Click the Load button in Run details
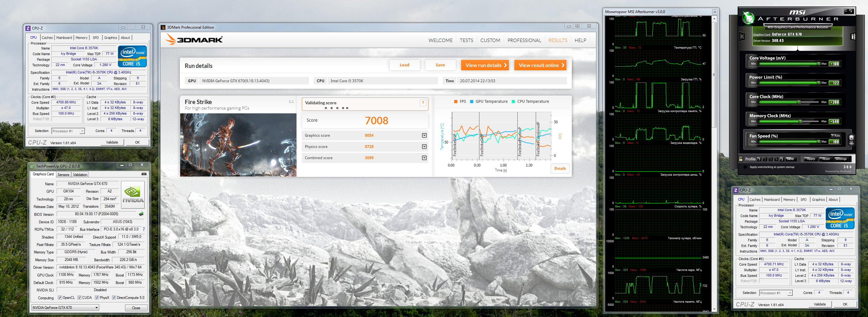 point(404,65)
